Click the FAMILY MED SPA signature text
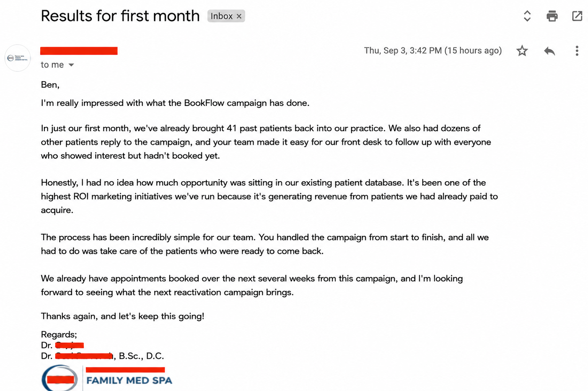The image size is (588, 391). click(x=129, y=380)
